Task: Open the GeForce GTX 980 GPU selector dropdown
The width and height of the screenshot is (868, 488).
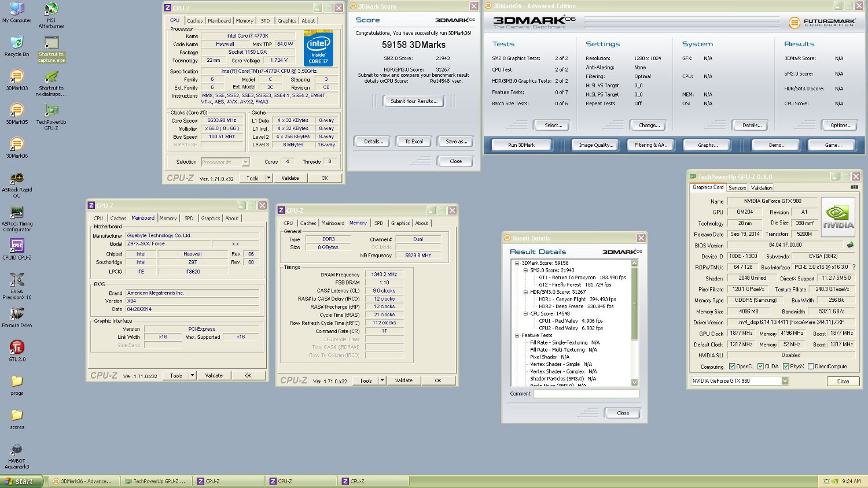Action: [x=785, y=380]
